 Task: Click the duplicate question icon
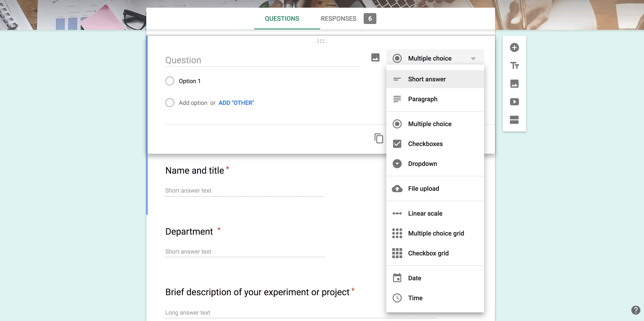tap(378, 138)
